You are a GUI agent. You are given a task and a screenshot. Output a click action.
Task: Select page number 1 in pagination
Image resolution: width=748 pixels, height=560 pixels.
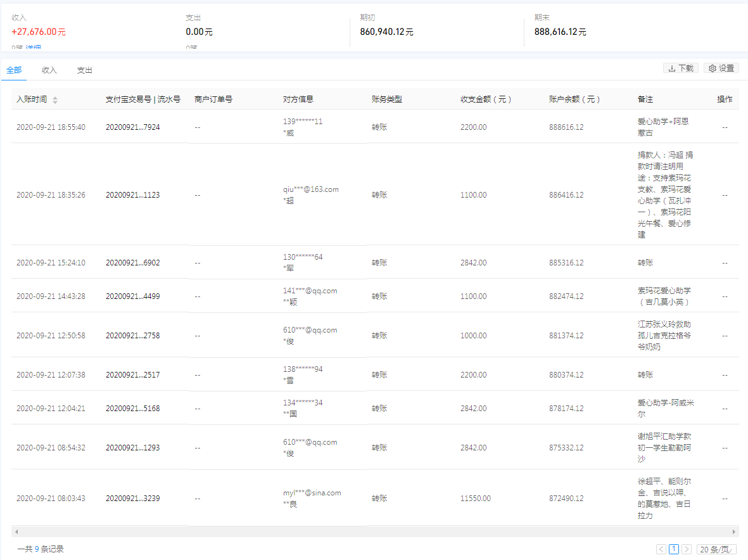pos(674,549)
